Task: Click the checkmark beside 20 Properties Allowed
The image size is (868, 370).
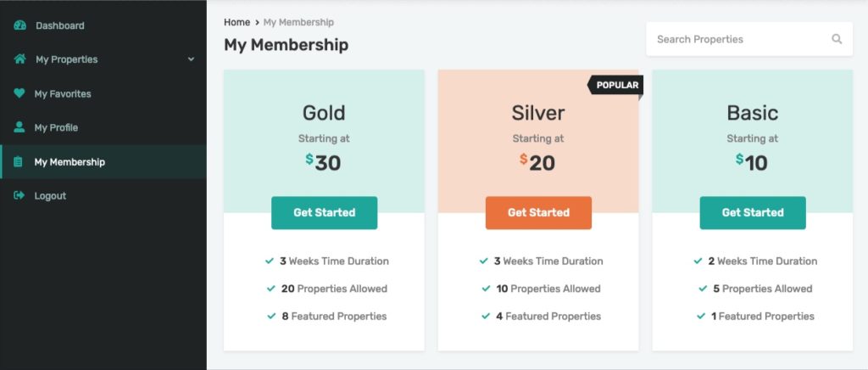Action: (271, 289)
